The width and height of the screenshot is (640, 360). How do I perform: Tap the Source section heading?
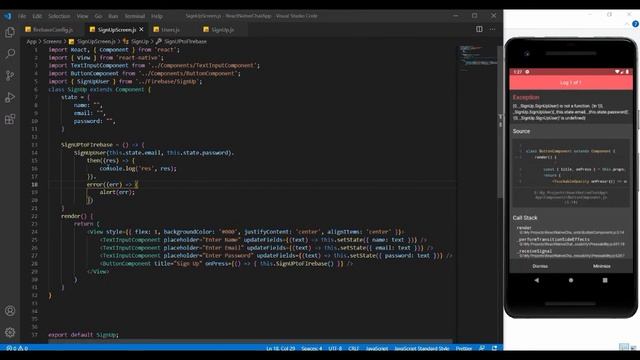521,131
